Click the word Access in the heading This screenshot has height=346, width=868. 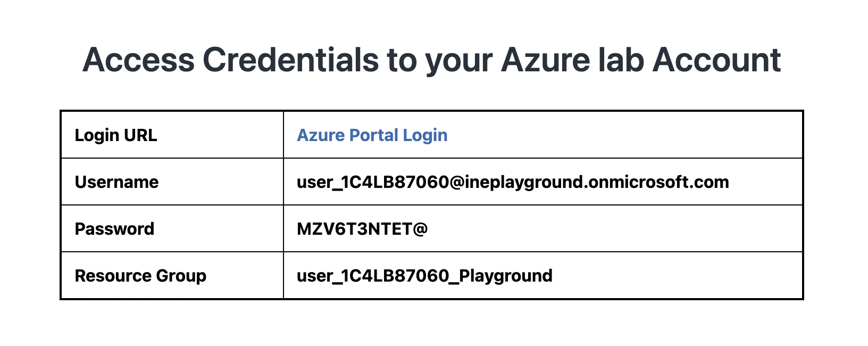[138, 60]
